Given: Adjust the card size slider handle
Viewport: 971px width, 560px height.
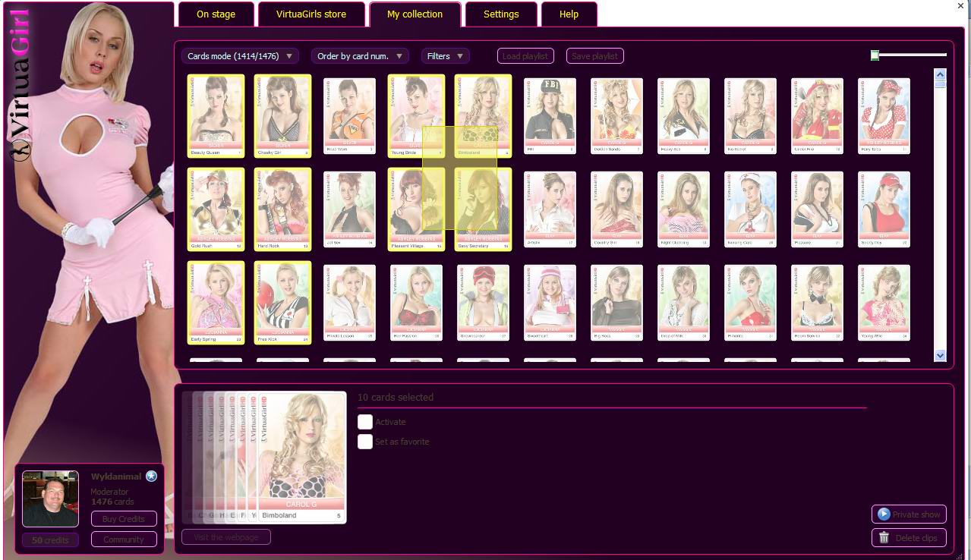Looking at the screenshot, I should point(875,55).
